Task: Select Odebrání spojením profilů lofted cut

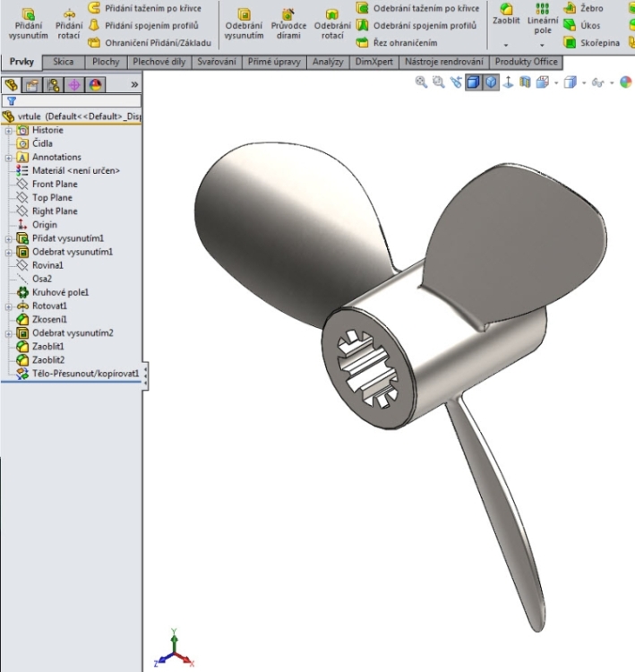Action: [416, 26]
